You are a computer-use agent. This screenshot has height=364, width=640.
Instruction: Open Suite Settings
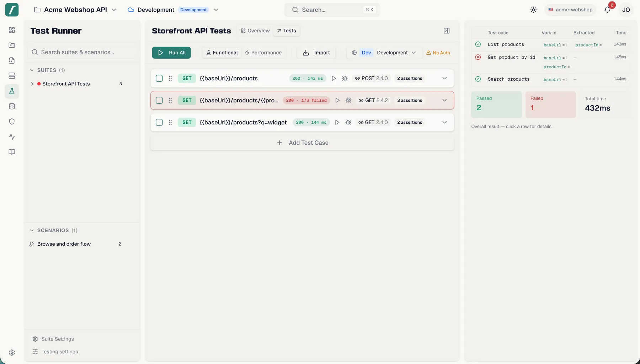pos(53,339)
